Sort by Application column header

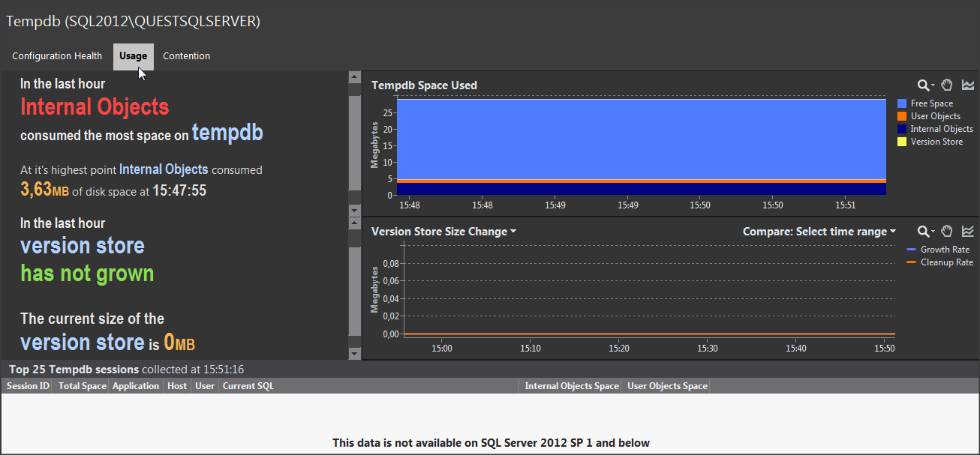pos(136,386)
